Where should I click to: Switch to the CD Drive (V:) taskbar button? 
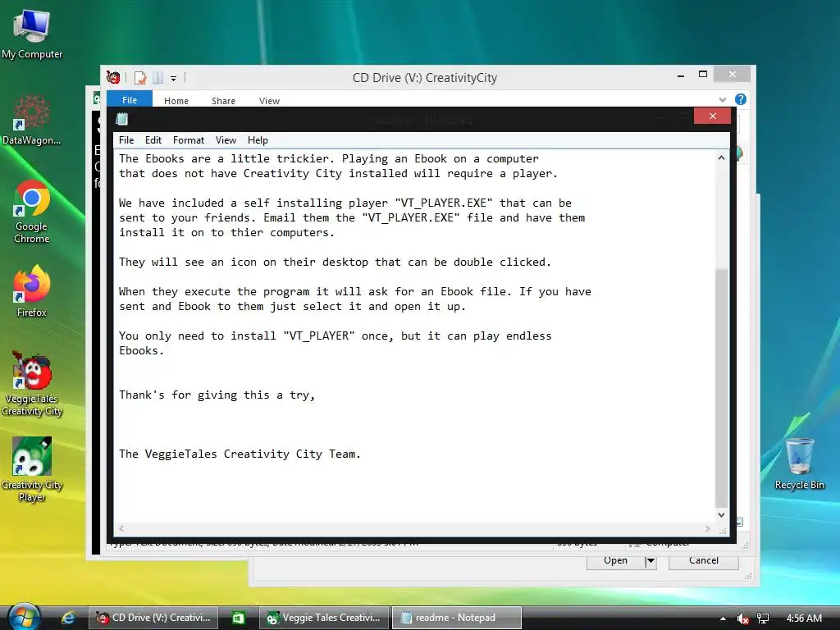(x=153, y=618)
